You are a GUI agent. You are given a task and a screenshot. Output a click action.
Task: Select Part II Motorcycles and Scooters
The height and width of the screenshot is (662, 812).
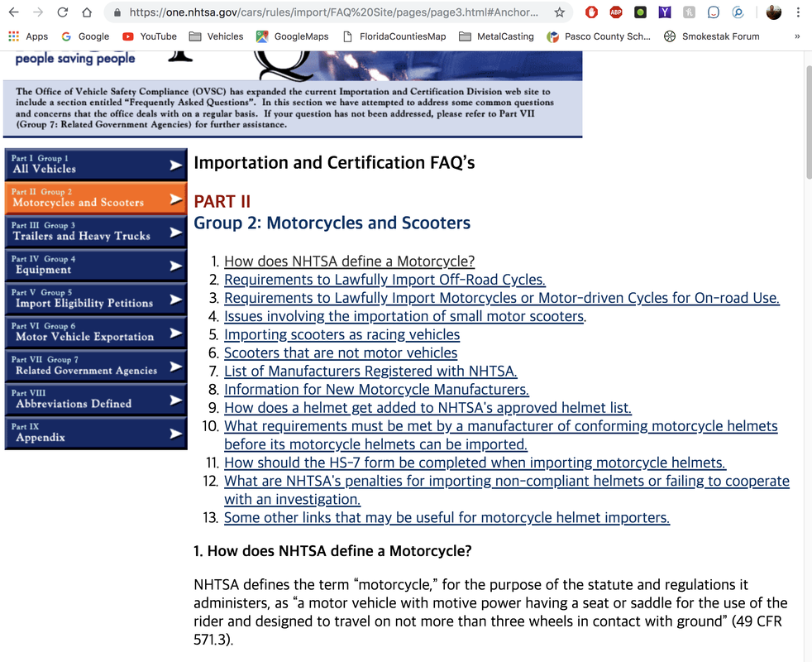click(x=96, y=198)
